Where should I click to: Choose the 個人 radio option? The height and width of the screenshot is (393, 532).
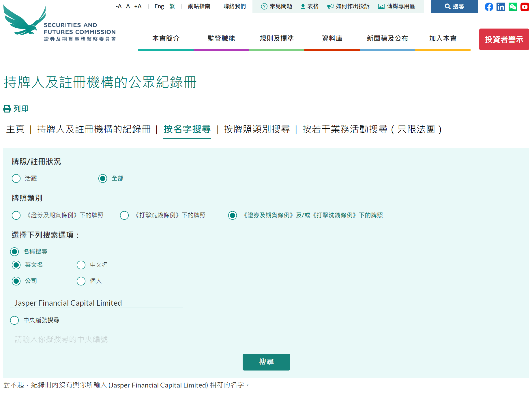tap(81, 281)
